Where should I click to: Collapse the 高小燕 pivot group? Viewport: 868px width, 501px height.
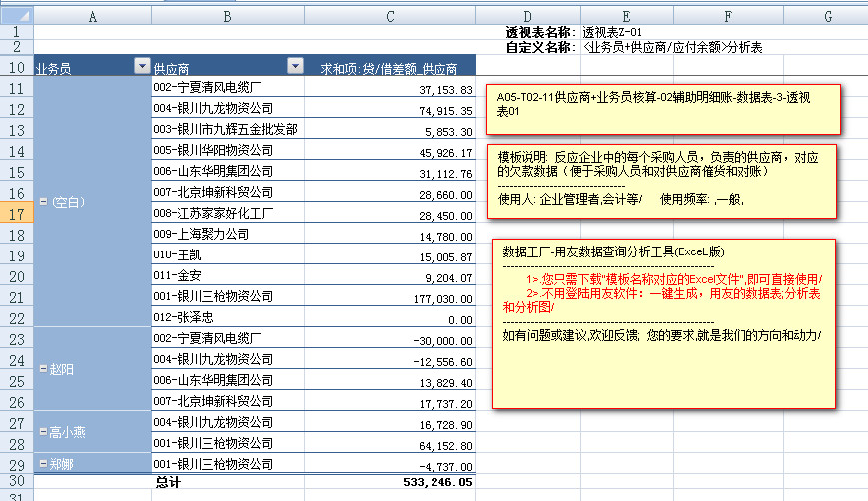click(42, 431)
